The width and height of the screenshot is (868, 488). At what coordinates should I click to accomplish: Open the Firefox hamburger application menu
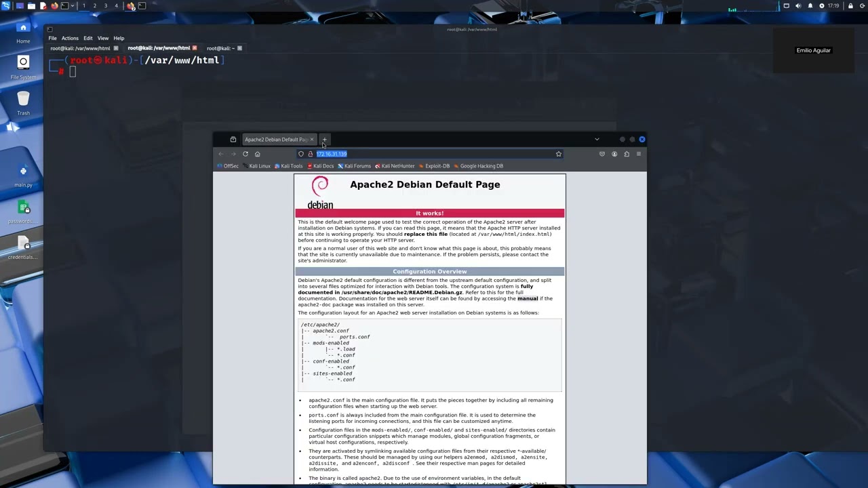pos(638,154)
